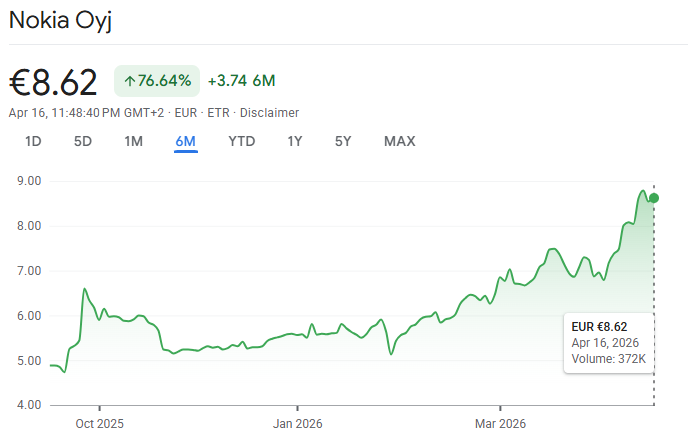
Task: Click the €8.62 headline price
Action: (53, 82)
